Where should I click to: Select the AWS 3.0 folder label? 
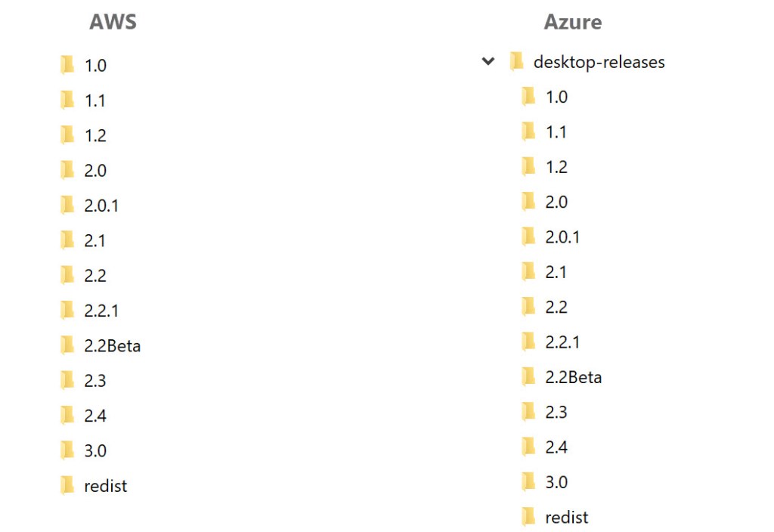click(95, 450)
